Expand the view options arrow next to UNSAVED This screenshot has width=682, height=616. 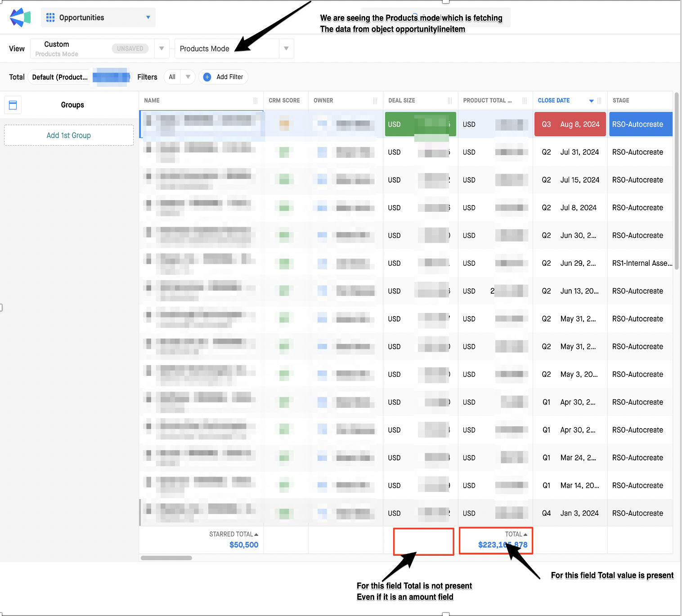click(x=162, y=49)
